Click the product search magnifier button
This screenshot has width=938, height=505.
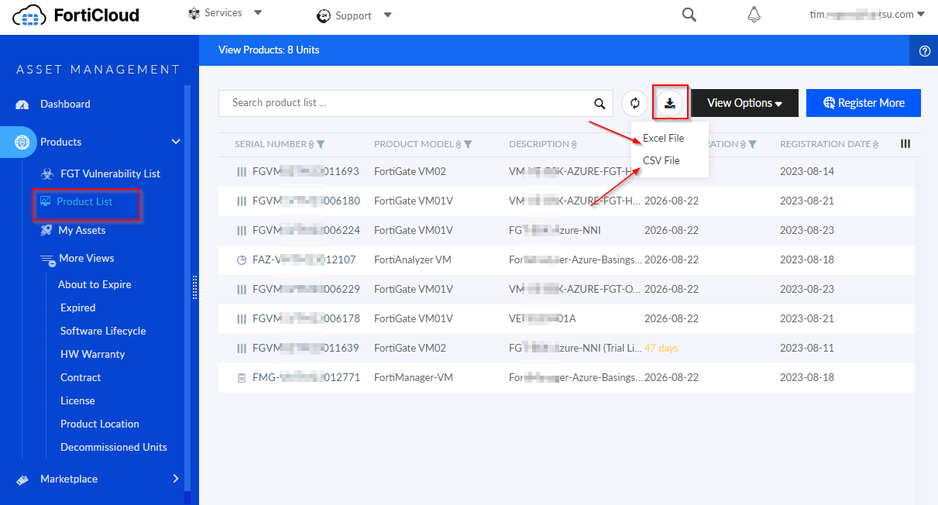tap(599, 104)
